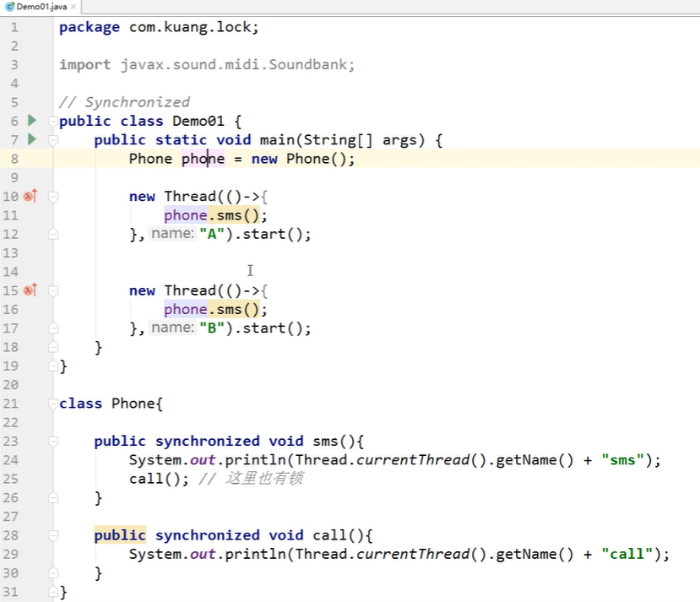This screenshot has height=602, width=700.
Task: Click the '// Synchronized' comment
Action: coord(125,102)
